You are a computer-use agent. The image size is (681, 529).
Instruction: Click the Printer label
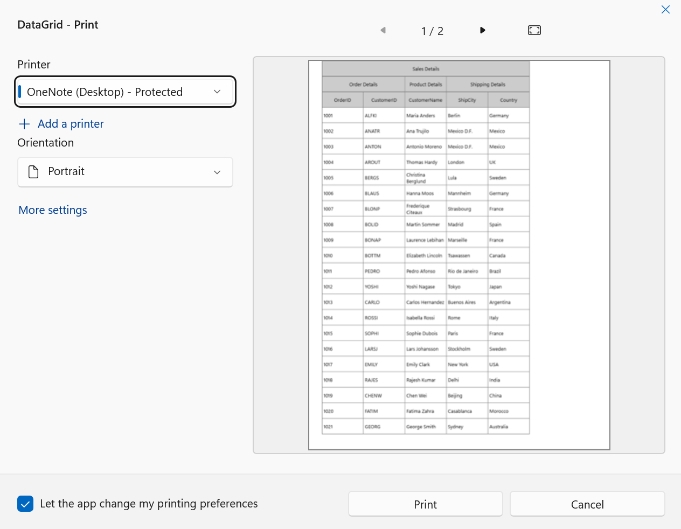[x=34, y=64]
